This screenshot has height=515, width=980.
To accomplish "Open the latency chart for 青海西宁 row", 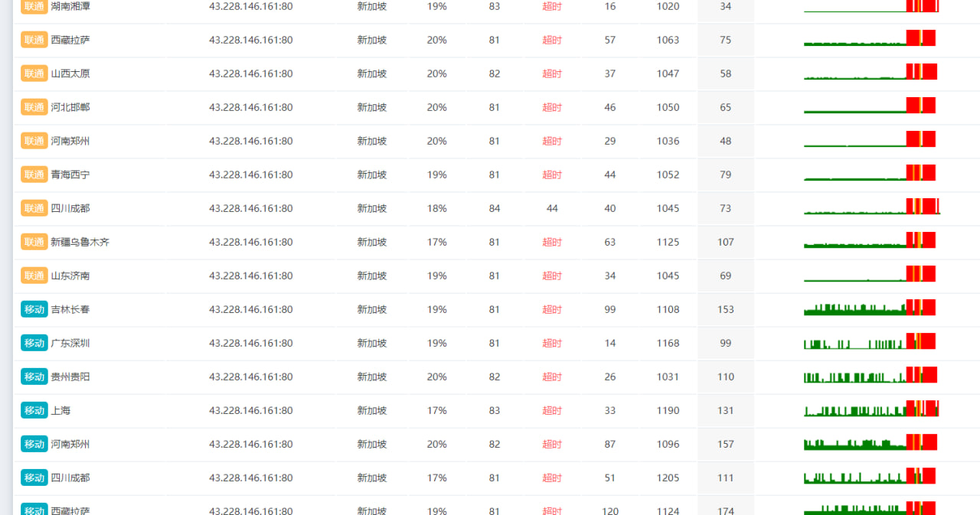I will coord(870,174).
